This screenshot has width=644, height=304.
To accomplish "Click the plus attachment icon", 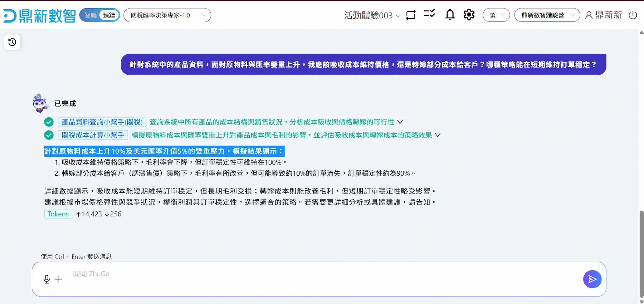I will click(58, 279).
